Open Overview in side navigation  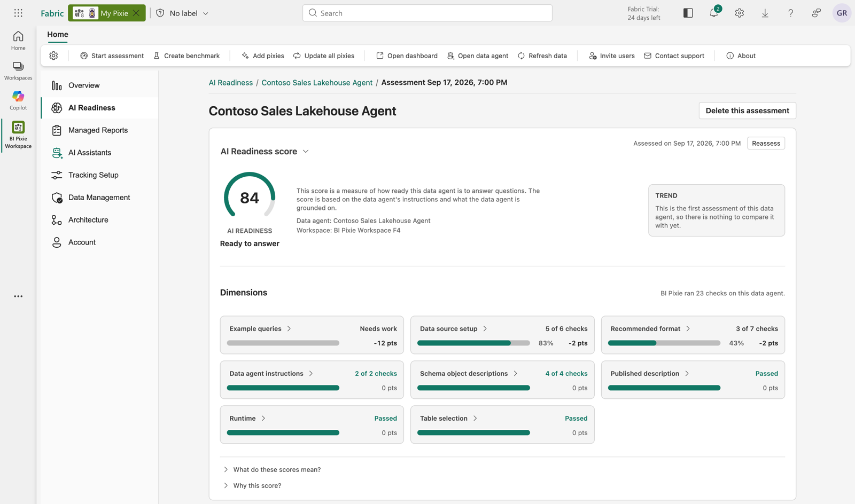(100, 85)
